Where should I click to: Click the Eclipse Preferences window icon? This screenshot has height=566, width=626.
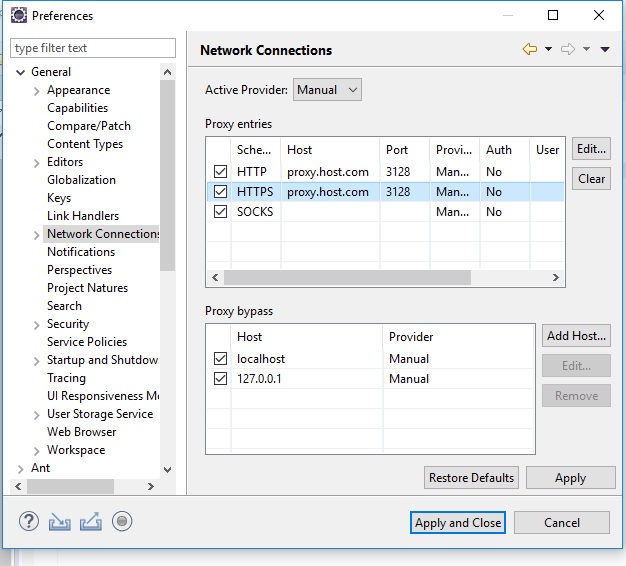pos(18,15)
